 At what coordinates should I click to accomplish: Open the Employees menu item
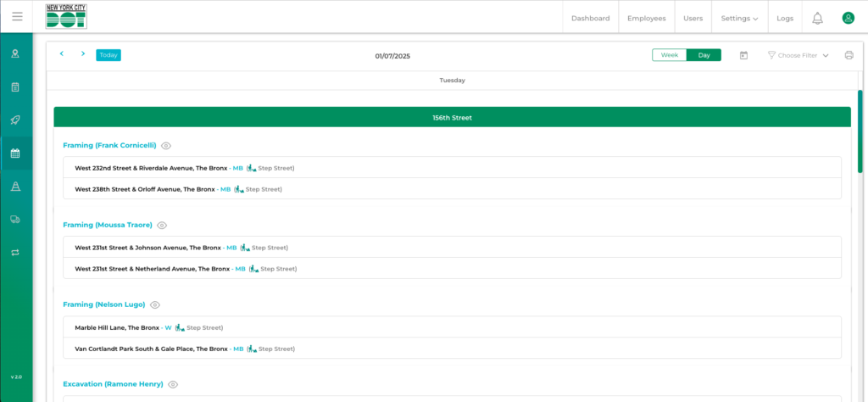646,18
